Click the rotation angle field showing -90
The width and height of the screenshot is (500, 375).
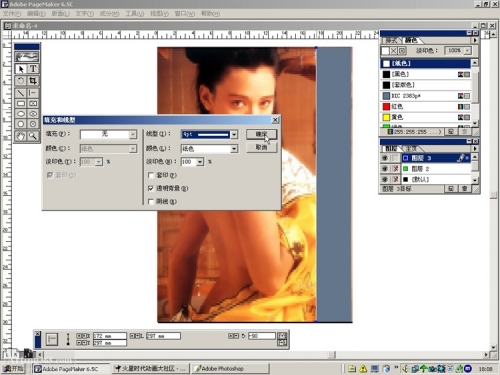point(262,336)
